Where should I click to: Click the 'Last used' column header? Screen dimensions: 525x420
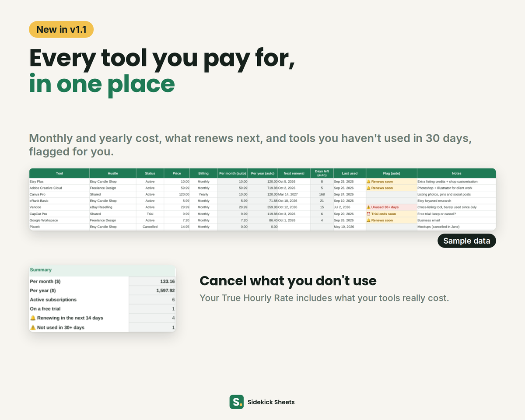point(350,173)
